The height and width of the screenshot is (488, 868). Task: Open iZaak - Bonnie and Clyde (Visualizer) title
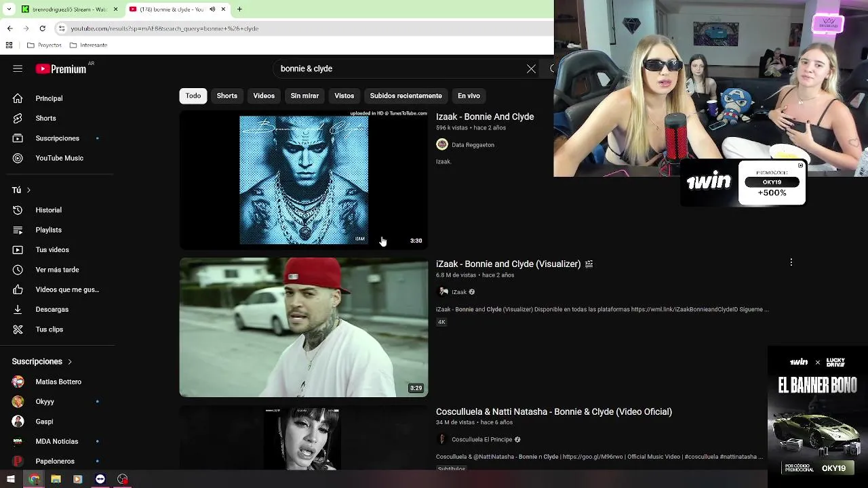point(508,264)
